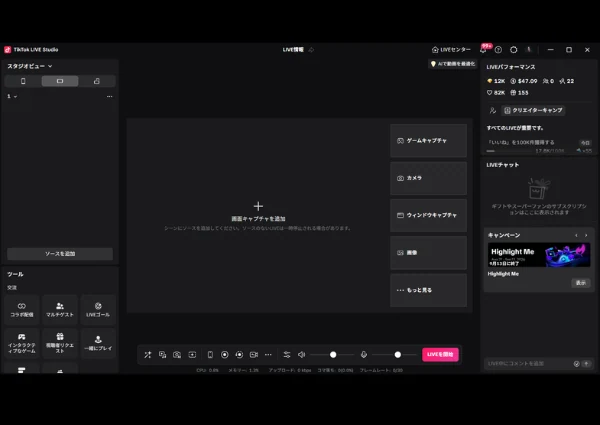Click the likes goal progress bar

point(509,151)
